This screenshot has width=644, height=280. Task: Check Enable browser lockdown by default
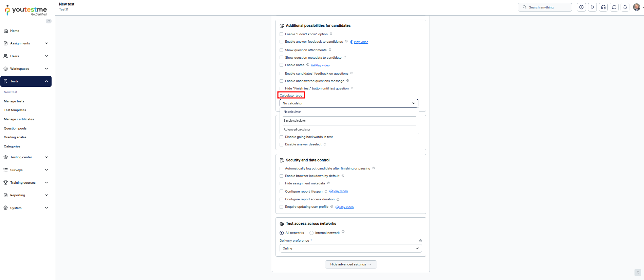[x=281, y=176]
